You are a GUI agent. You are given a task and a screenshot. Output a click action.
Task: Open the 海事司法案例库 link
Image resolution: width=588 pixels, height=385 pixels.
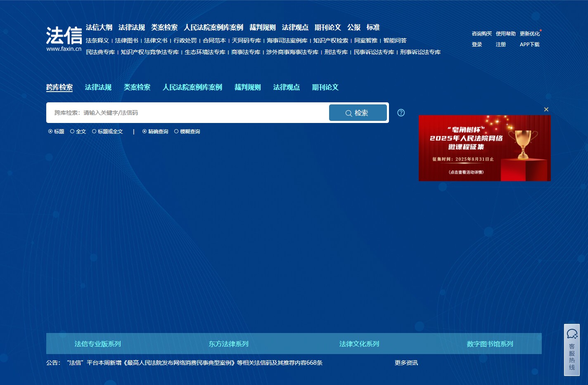tap(287, 40)
